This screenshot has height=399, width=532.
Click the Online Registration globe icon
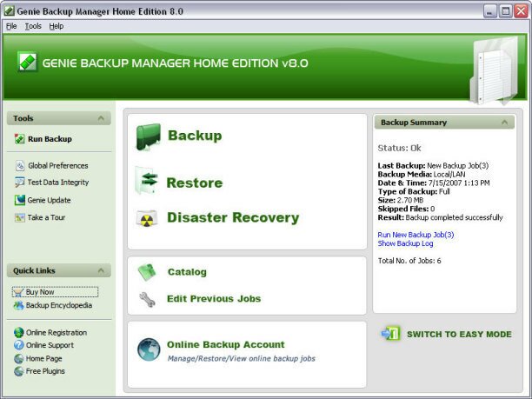[x=19, y=332]
